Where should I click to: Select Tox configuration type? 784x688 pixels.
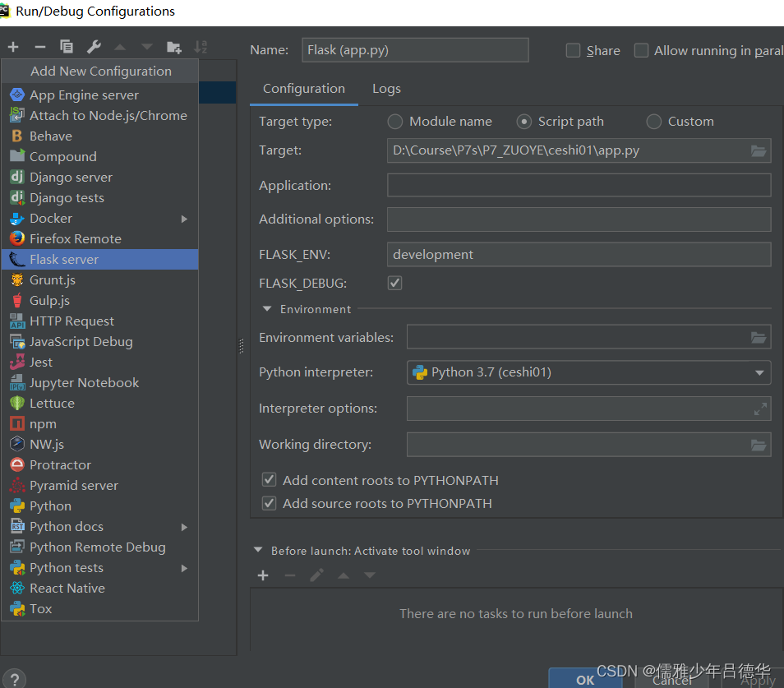pos(100,608)
